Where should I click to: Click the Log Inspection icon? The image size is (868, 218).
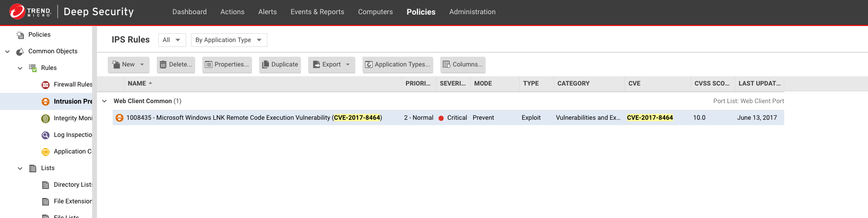click(46, 135)
